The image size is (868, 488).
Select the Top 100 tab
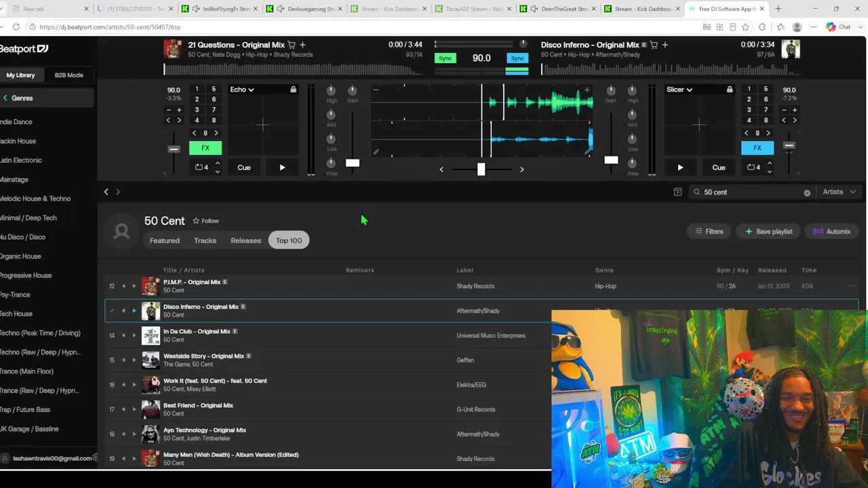pos(289,241)
